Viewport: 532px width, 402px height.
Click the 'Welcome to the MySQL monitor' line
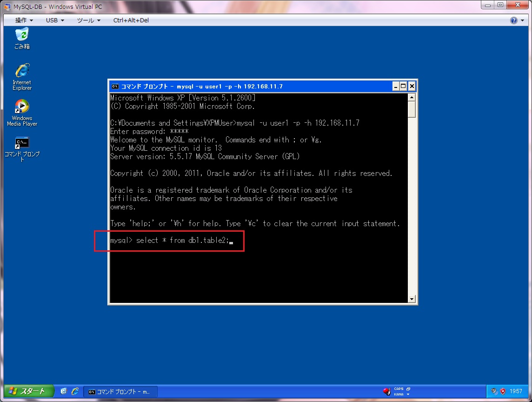pyautogui.click(x=216, y=140)
